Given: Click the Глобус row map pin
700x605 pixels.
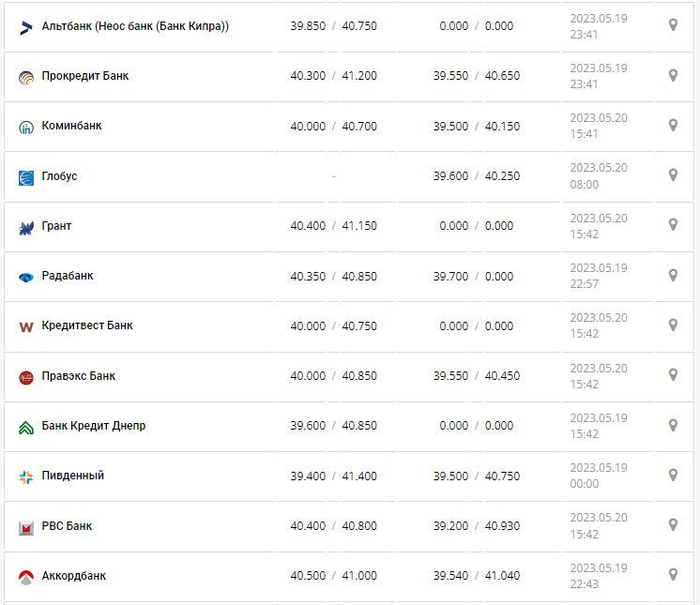Looking at the screenshot, I should point(673,175).
